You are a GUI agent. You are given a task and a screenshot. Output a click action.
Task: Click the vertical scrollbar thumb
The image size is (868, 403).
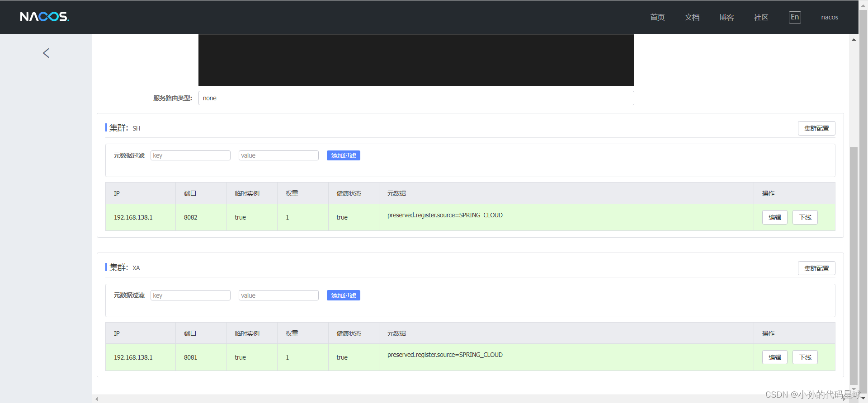[x=854, y=266]
